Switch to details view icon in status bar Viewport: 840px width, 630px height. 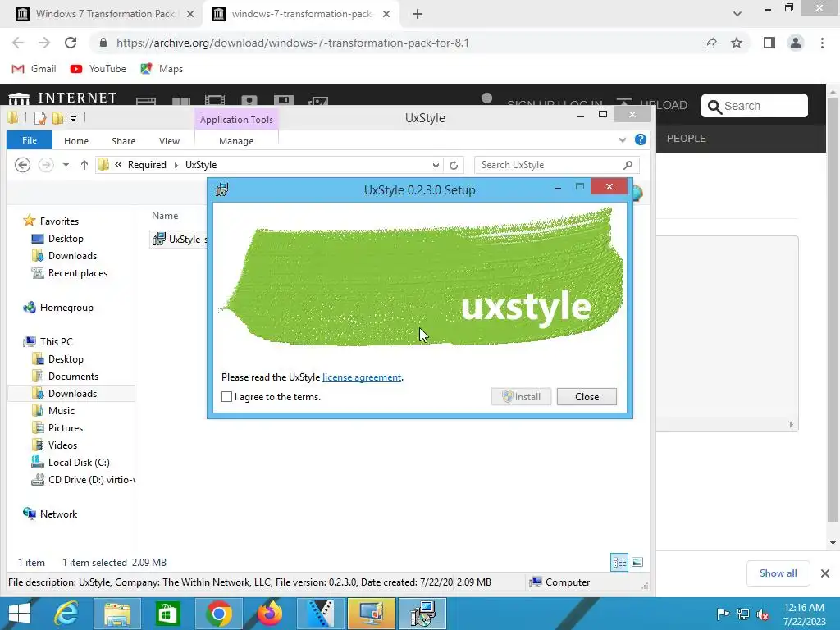(x=619, y=562)
